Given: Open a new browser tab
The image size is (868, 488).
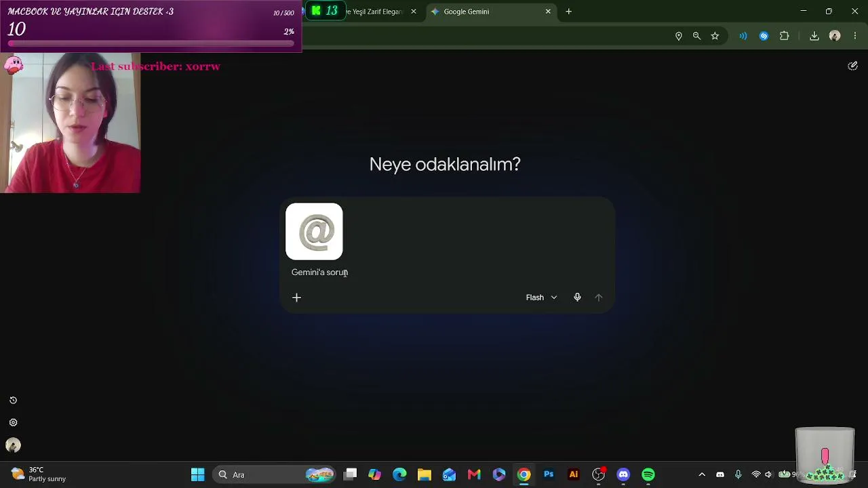Looking at the screenshot, I should click(x=568, y=12).
